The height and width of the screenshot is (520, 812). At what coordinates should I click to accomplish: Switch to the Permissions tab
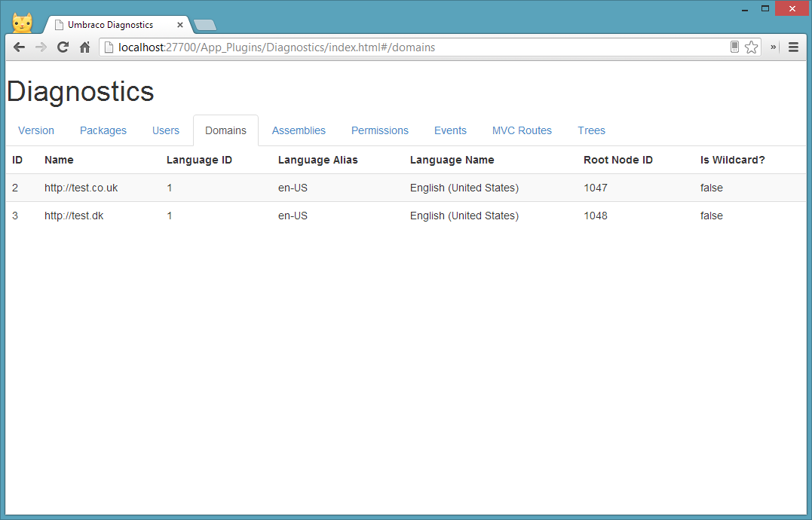pos(380,130)
